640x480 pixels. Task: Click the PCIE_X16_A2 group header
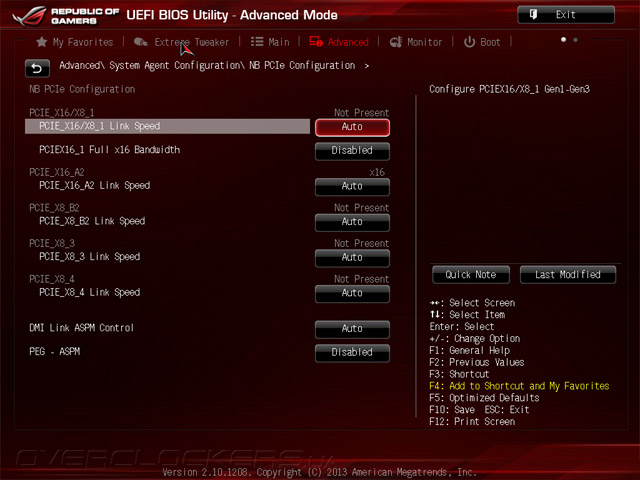(x=57, y=172)
